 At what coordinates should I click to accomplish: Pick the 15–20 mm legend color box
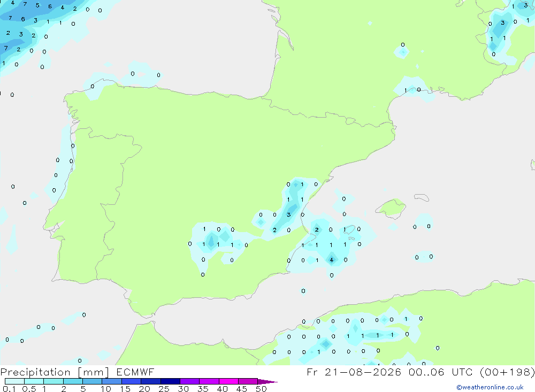point(132,381)
